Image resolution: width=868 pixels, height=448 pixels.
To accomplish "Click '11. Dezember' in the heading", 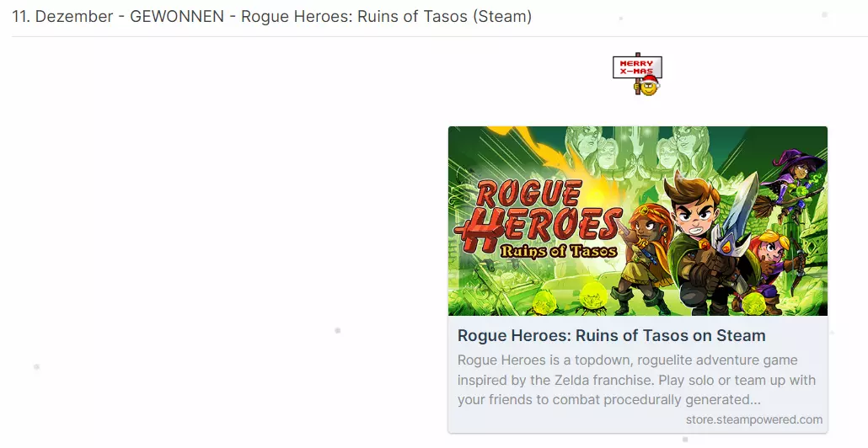I will coord(62,17).
